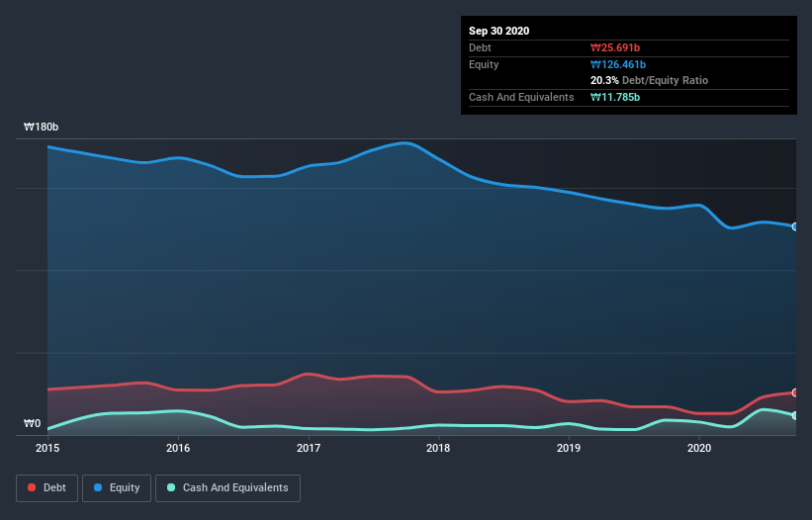Viewport: 812px width, 520px height.
Task: Toggle Cash And Equivalents legend button
Action: (227, 488)
